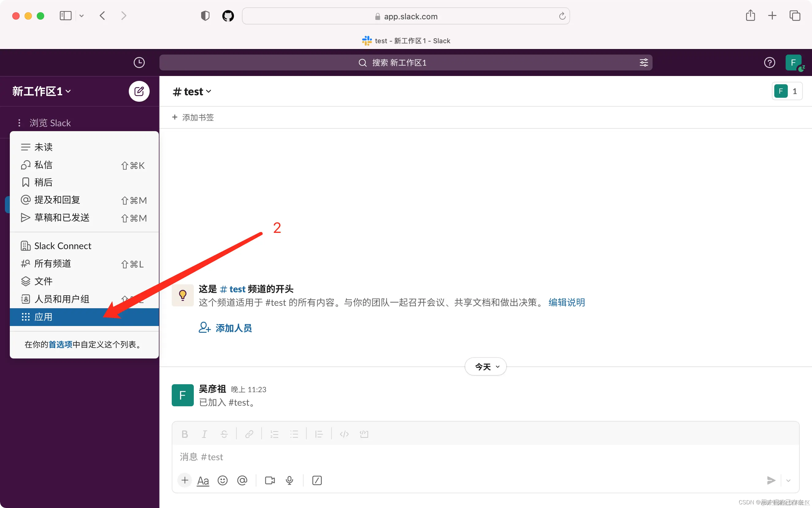Focus the 搜索 新工作区1 search field
The width and height of the screenshot is (812, 508).
(406, 63)
